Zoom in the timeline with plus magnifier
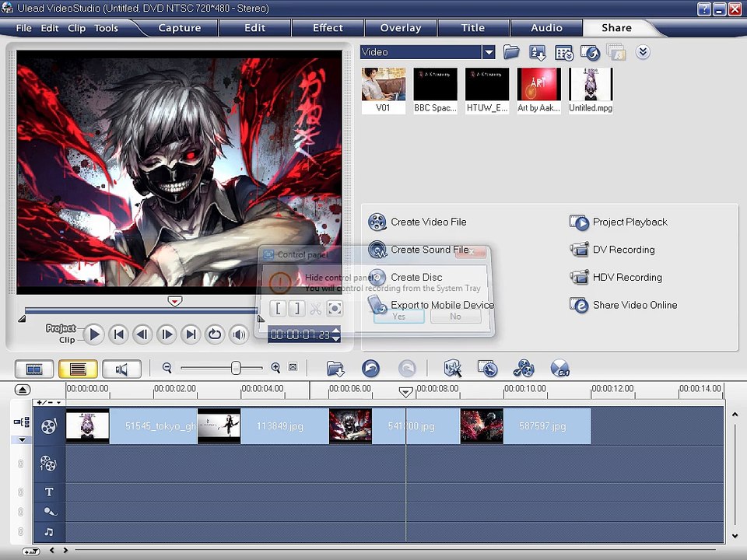The image size is (747, 560). (275, 368)
